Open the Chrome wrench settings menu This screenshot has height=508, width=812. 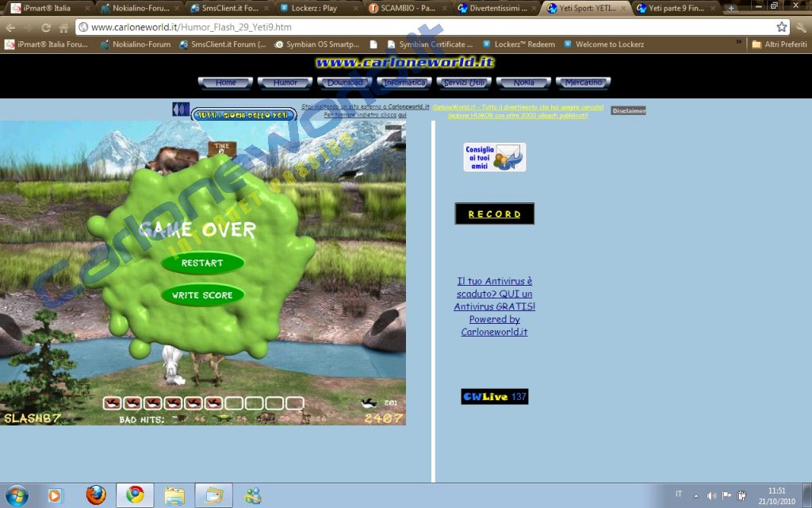[x=801, y=27]
